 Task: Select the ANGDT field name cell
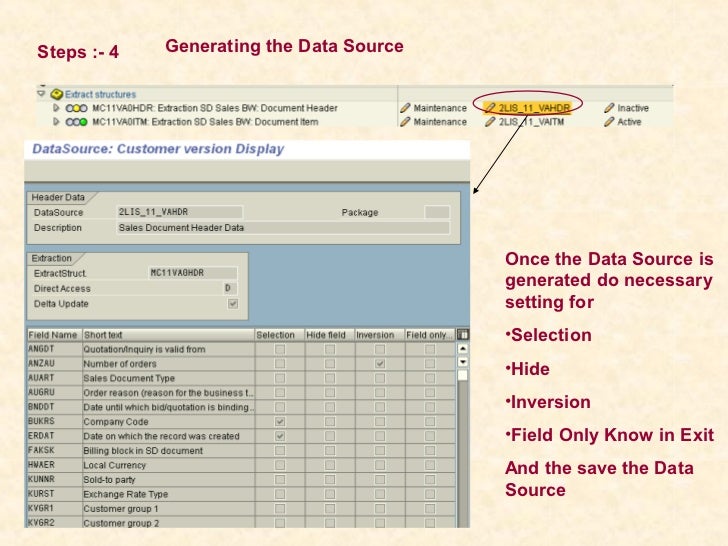(54, 349)
